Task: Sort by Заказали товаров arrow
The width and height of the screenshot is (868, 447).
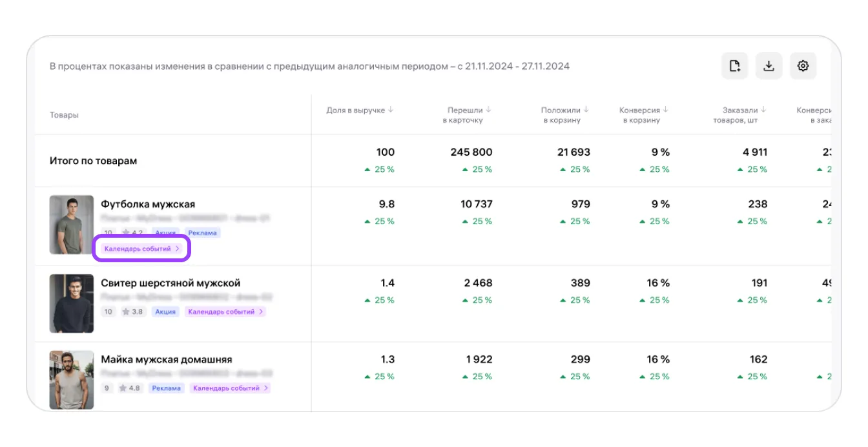Action: (763, 110)
